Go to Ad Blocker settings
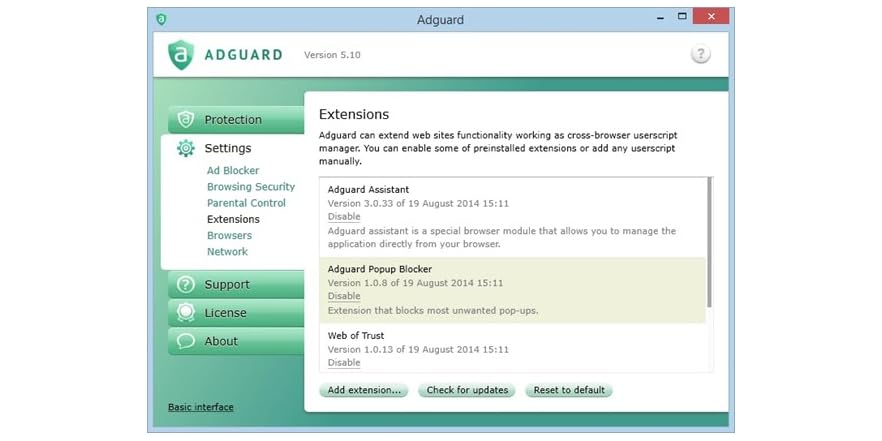The height and width of the screenshot is (441, 882). 233,170
